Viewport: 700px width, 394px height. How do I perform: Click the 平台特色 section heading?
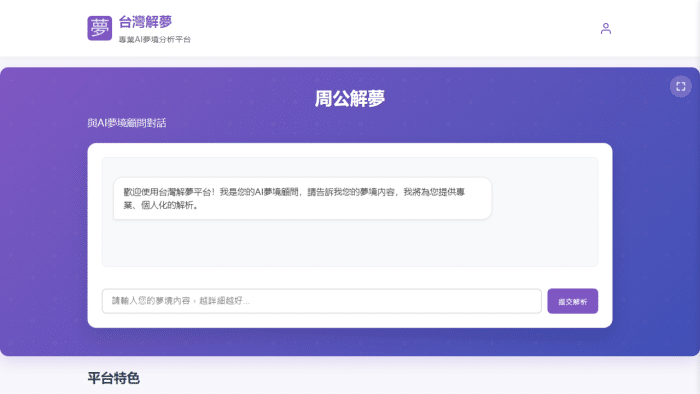coord(113,378)
